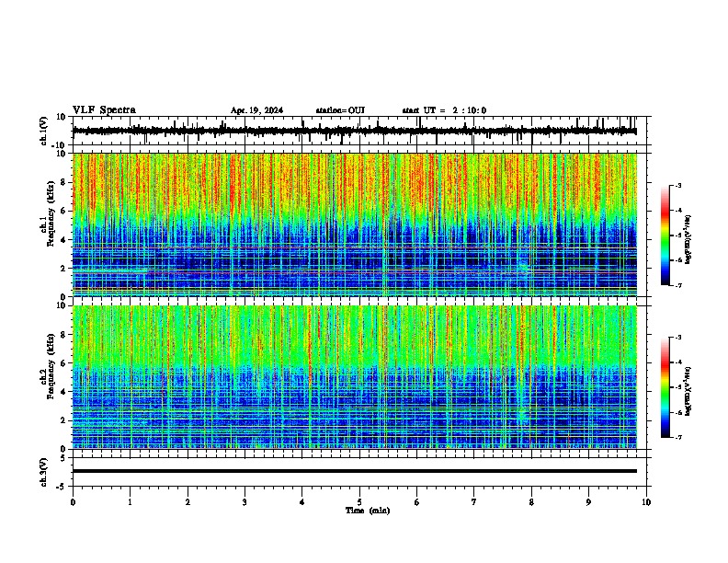728x563 pixels.
Task: Click the time axis tick label "5"
Action: click(359, 502)
